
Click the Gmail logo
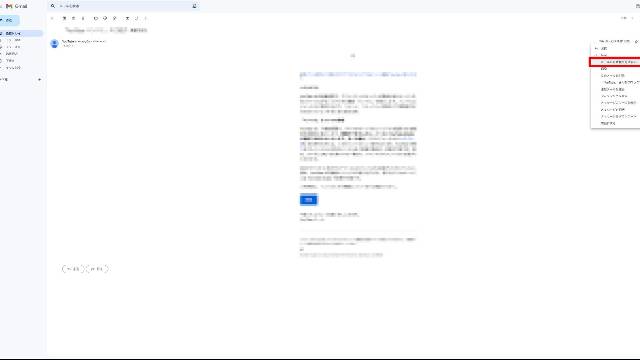point(16,6)
